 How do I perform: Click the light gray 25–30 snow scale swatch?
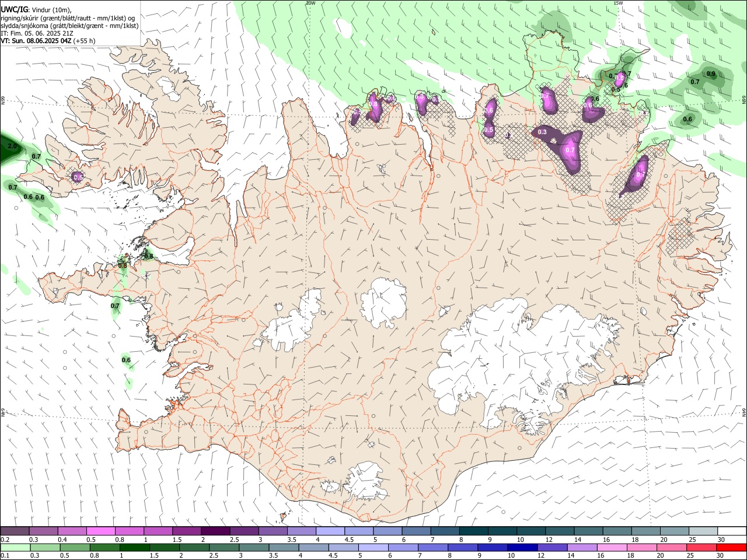point(703,531)
